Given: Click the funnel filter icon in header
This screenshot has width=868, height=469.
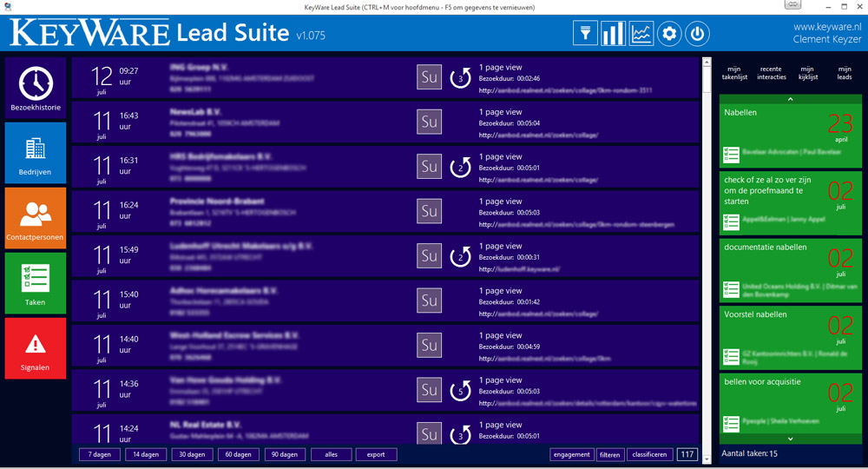Looking at the screenshot, I should (x=585, y=34).
